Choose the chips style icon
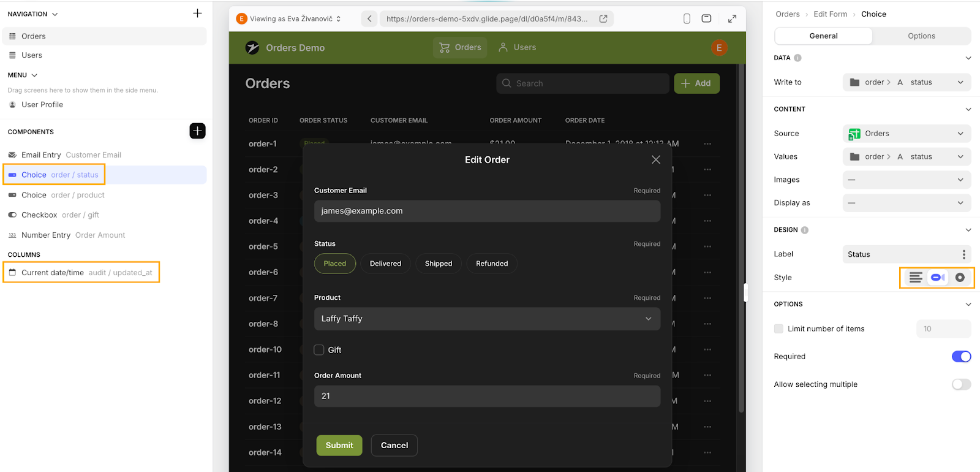This screenshot has width=980, height=472. (x=938, y=278)
